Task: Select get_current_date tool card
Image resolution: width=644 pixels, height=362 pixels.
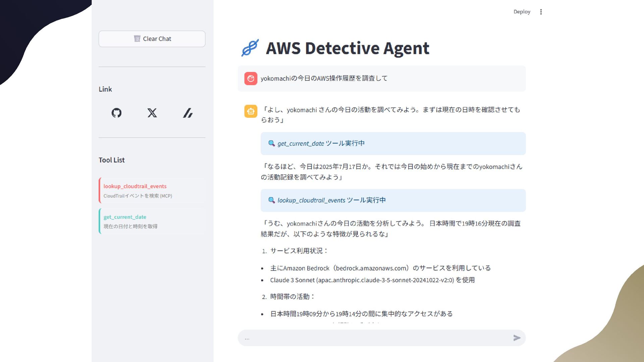Action: 152,221
